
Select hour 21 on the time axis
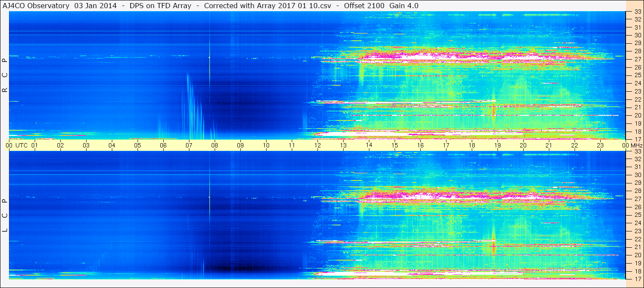point(549,145)
